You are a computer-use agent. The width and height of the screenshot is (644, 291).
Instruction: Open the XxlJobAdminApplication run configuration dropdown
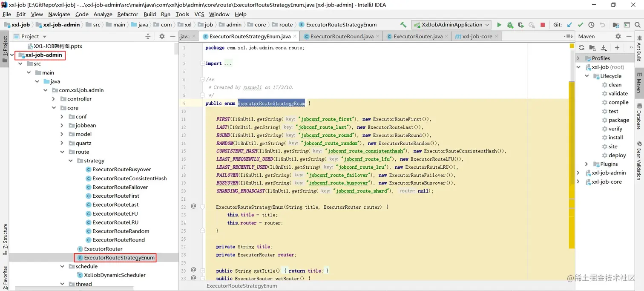[x=451, y=25]
